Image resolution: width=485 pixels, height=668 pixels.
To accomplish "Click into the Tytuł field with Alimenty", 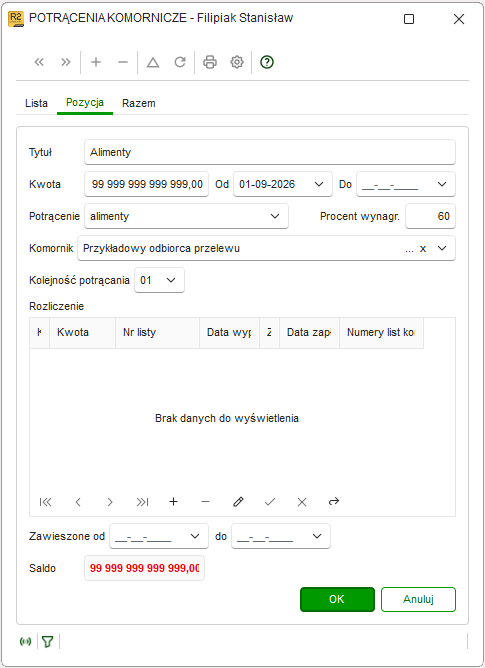I will point(270,152).
